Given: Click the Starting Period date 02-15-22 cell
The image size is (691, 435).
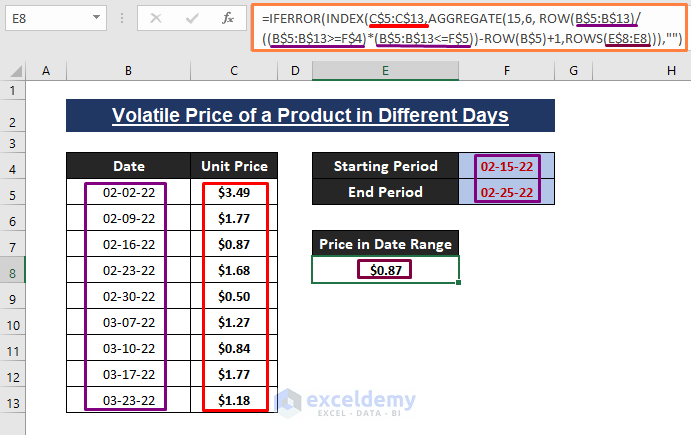Looking at the screenshot, I should point(507,166).
